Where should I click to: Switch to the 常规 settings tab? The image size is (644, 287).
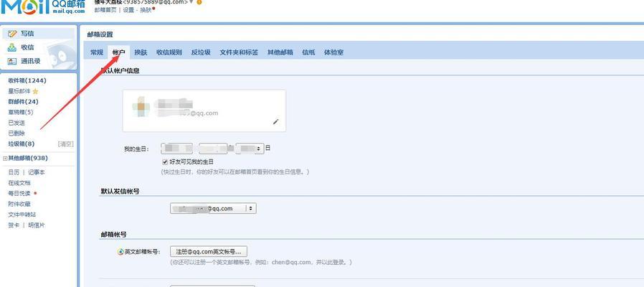97,52
